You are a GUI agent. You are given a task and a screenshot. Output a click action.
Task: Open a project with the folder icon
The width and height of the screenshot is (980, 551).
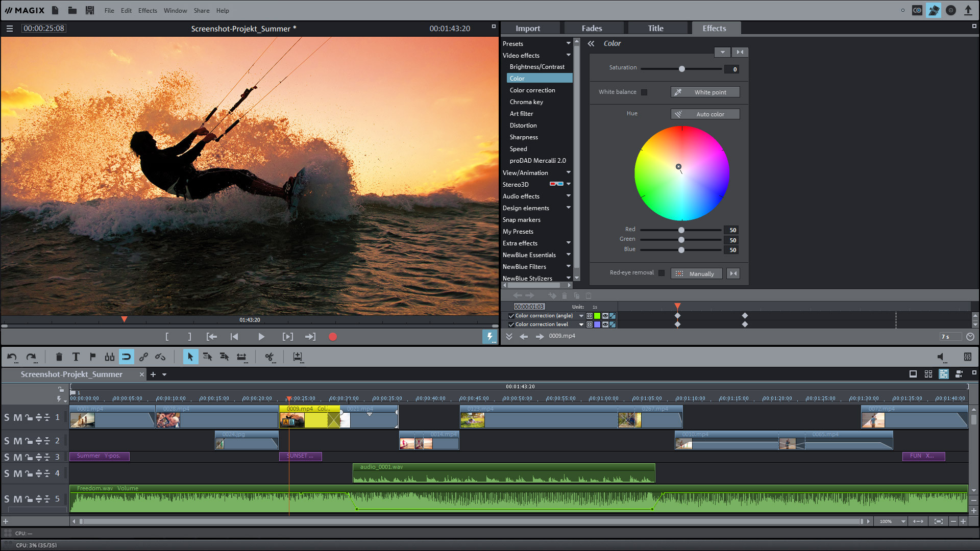pyautogui.click(x=72, y=10)
